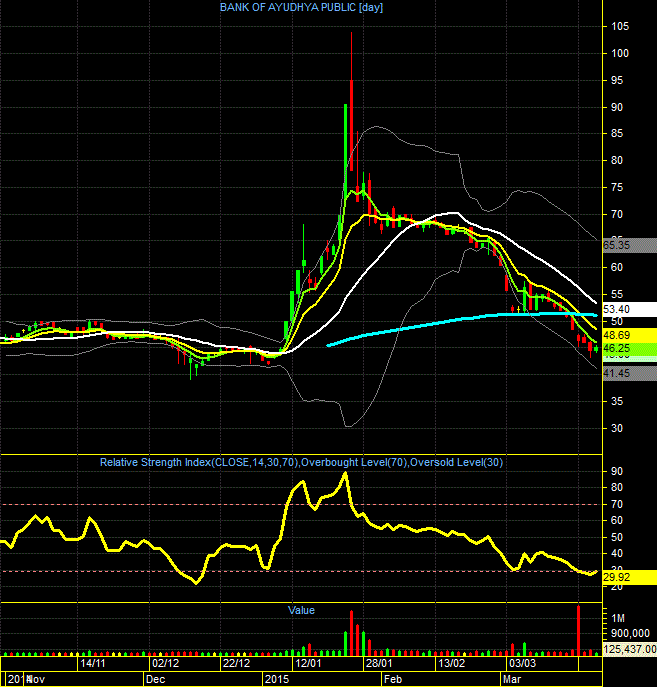Click the 900,000 value axis label
657x687 pixels.
point(630,633)
